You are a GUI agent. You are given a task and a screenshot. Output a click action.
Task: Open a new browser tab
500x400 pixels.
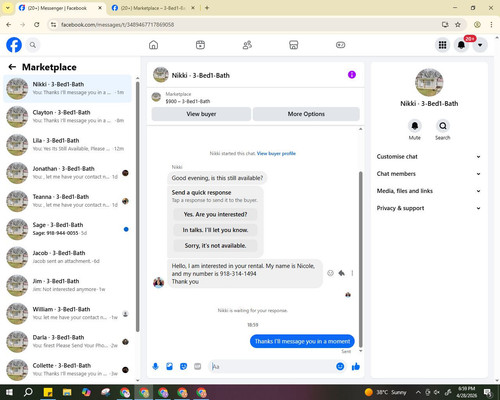tap(207, 8)
